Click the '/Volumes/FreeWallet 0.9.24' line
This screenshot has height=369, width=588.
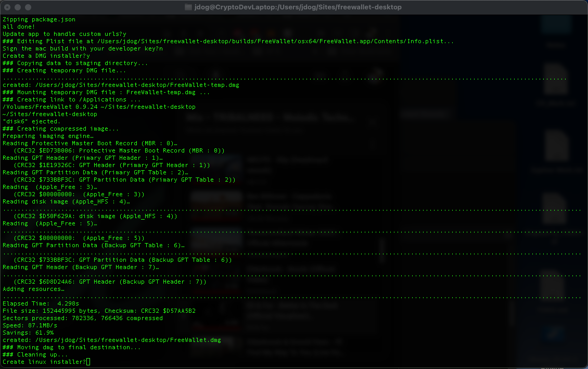(x=99, y=107)
